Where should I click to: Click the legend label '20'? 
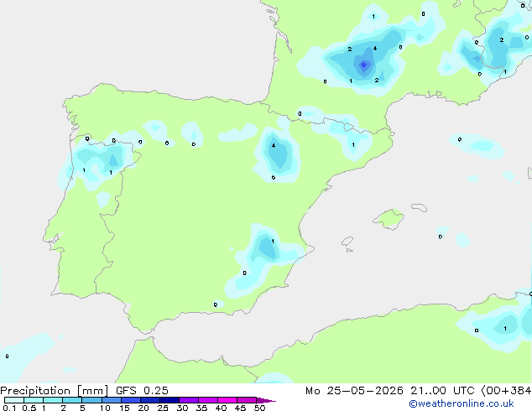(143, 408)
